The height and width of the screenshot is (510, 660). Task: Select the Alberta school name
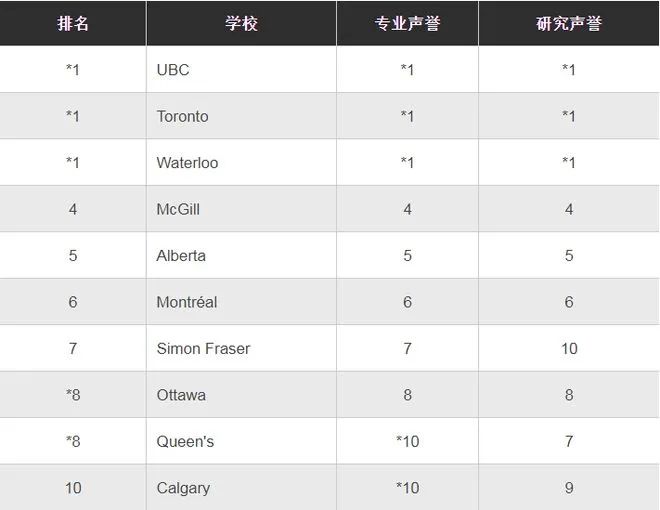[181, 256]
